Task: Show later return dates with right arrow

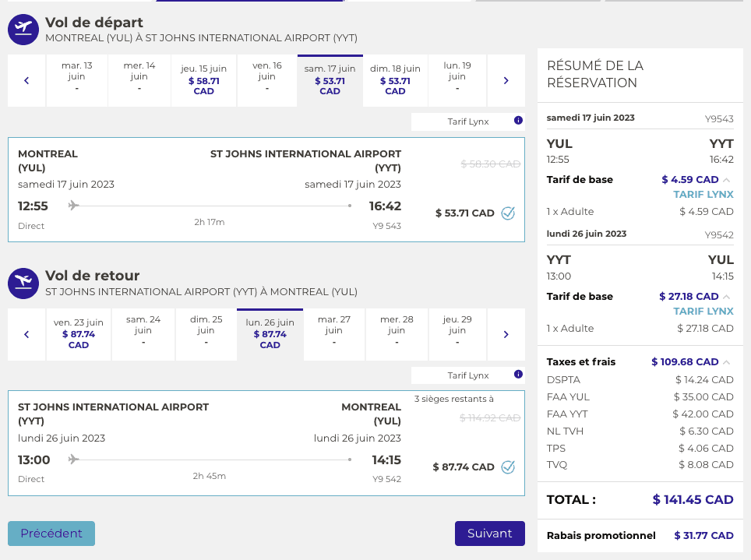Action: click(506, 334)
